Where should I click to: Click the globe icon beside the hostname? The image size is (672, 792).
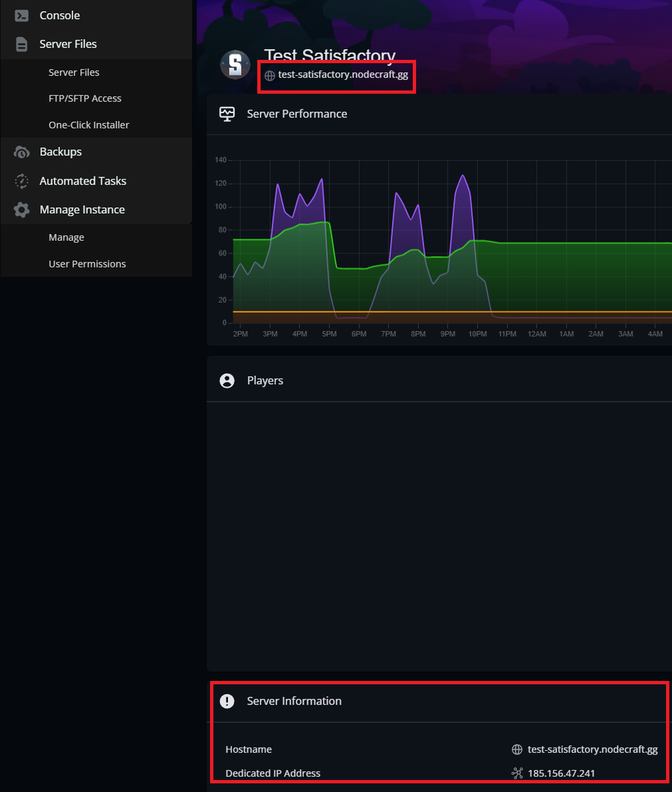point(516,749)
